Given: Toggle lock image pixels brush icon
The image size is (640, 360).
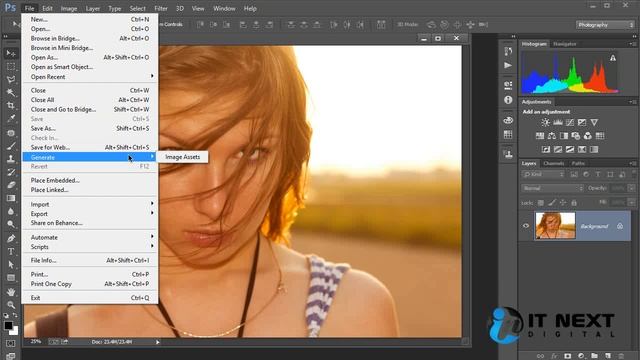Looking at the screenshot, I should click(551, 202).
